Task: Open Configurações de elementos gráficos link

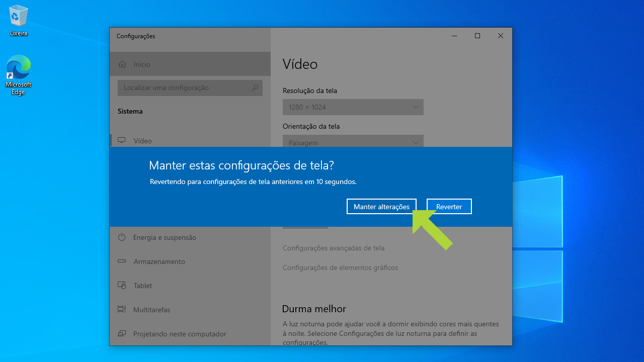Action: pos(340,267)
